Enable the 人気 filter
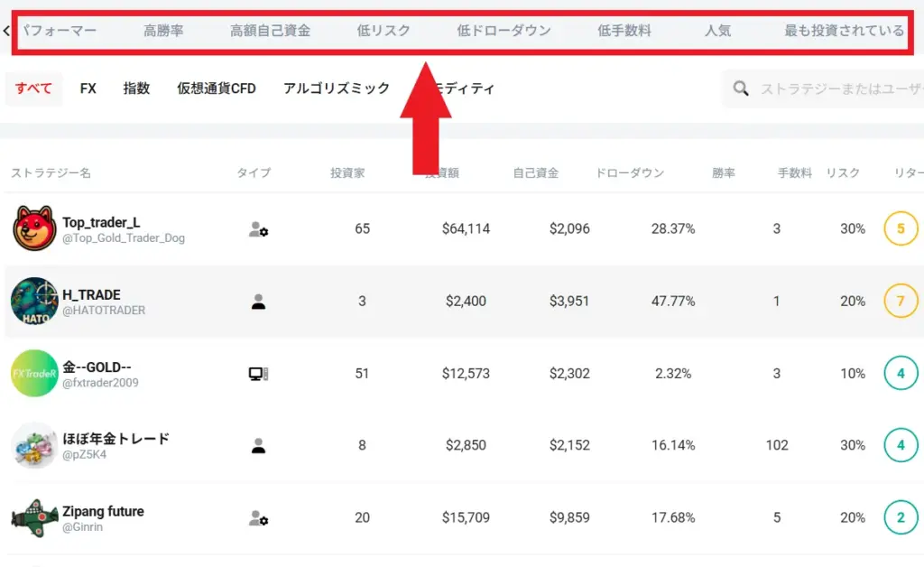Screen dimensions: 924x567 (x=718, y=29)
